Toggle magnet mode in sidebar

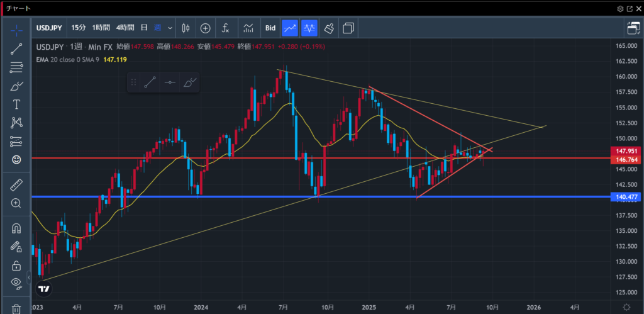16,228
